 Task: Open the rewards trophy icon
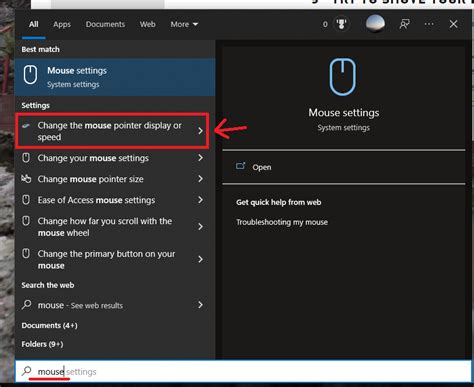[341, 24]
